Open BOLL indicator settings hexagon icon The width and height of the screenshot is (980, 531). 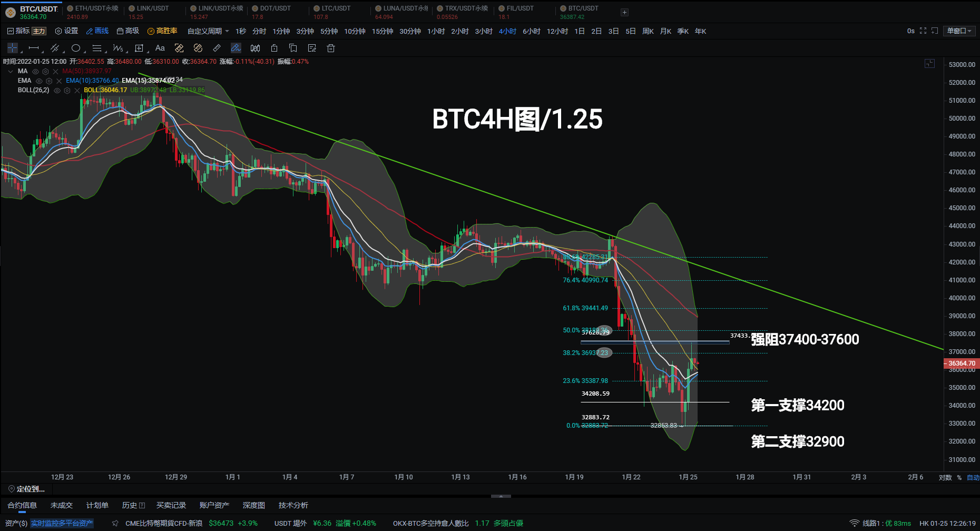tap(67, 91)
